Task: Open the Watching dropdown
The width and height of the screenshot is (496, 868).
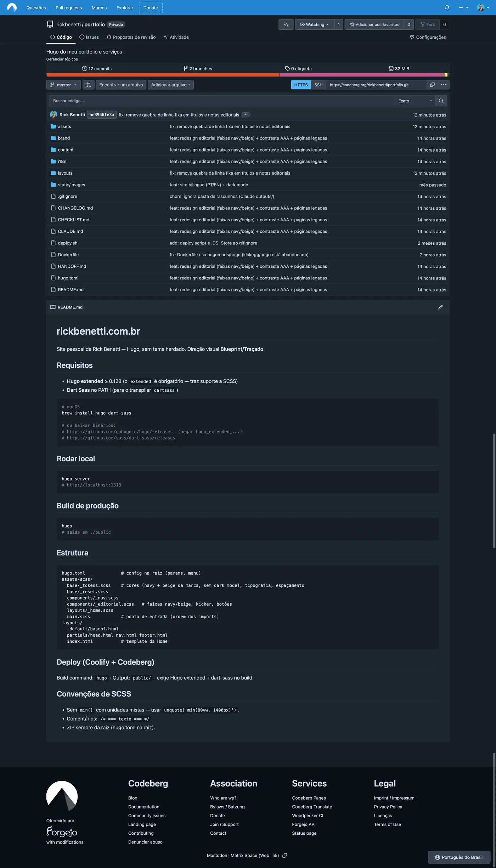Action: point(315,24)
